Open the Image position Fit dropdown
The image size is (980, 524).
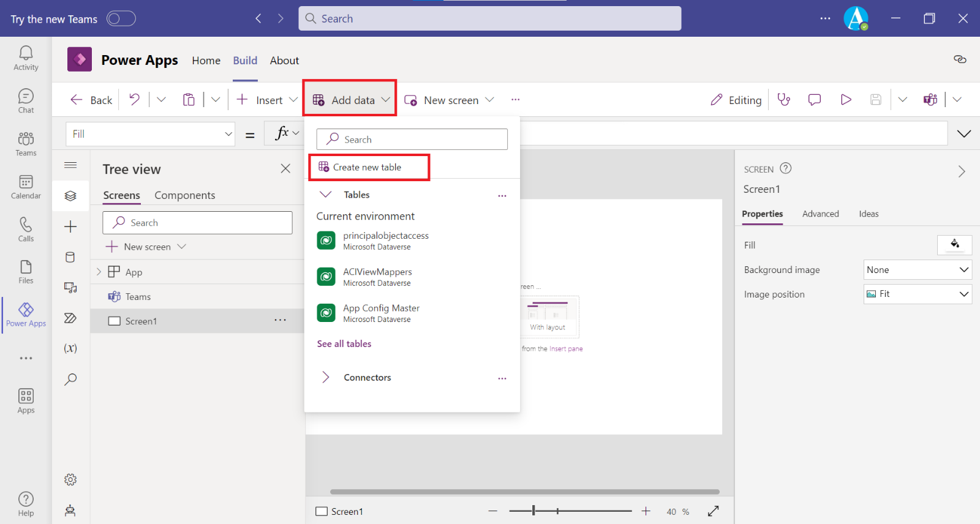click(x=917, y=294)
